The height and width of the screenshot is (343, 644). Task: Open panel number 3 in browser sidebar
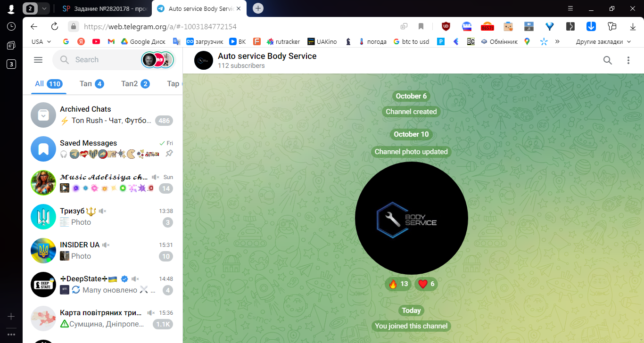click(x=11, y=64)
